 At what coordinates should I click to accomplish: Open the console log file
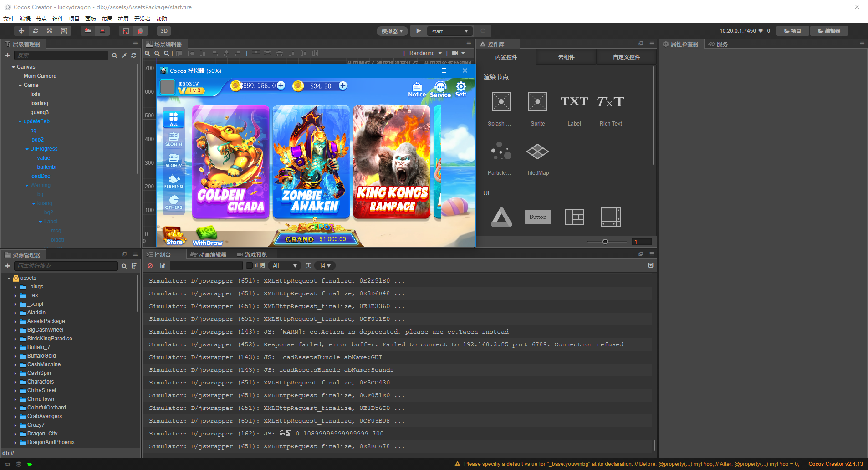pos(163,266)
